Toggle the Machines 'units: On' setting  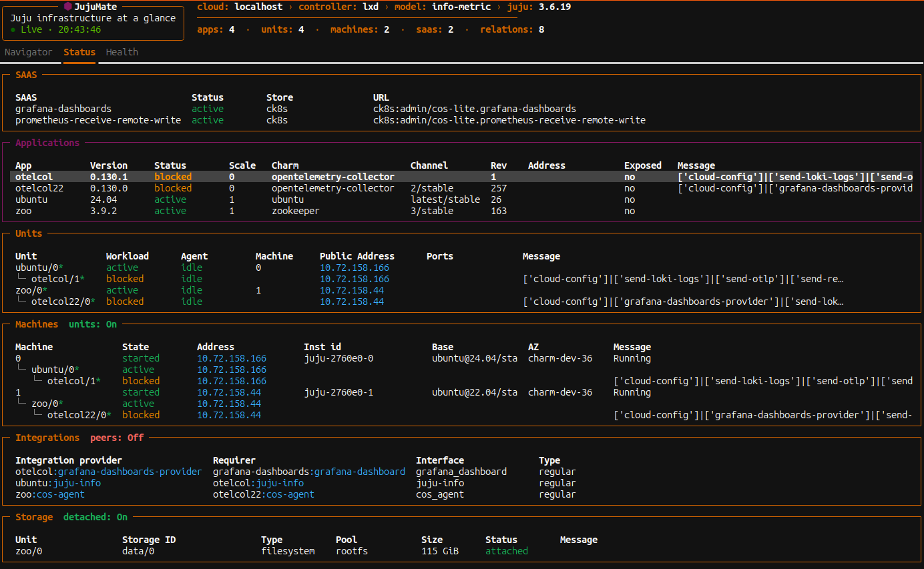pos(93,324)
